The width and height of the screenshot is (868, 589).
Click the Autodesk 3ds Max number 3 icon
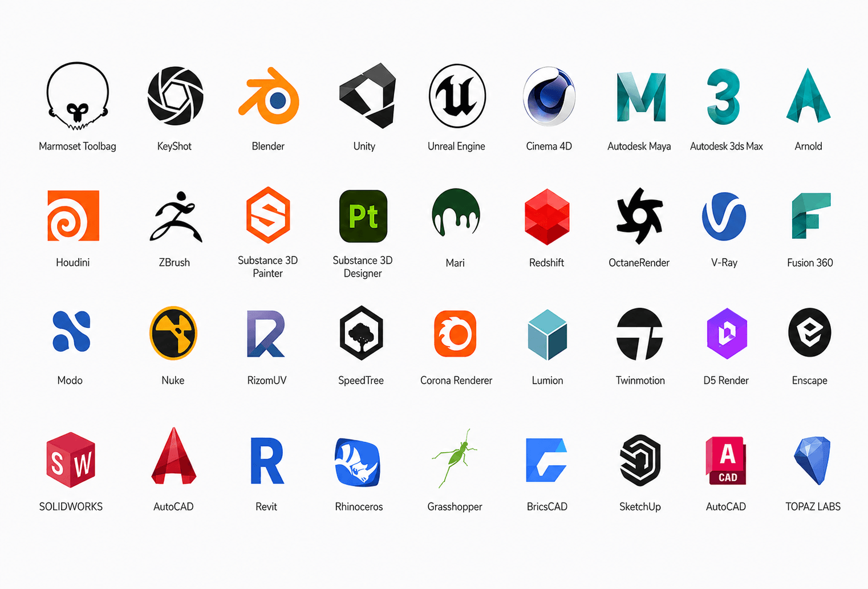723,96
